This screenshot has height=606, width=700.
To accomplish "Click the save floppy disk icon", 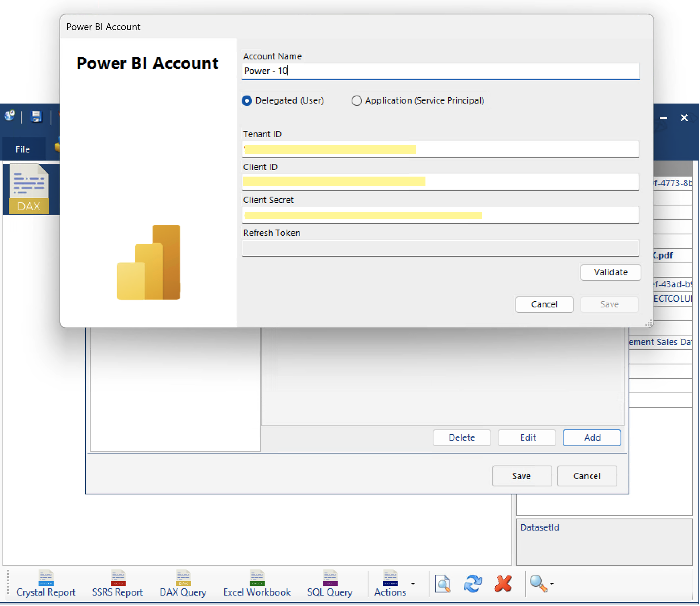I will point(36,117).
